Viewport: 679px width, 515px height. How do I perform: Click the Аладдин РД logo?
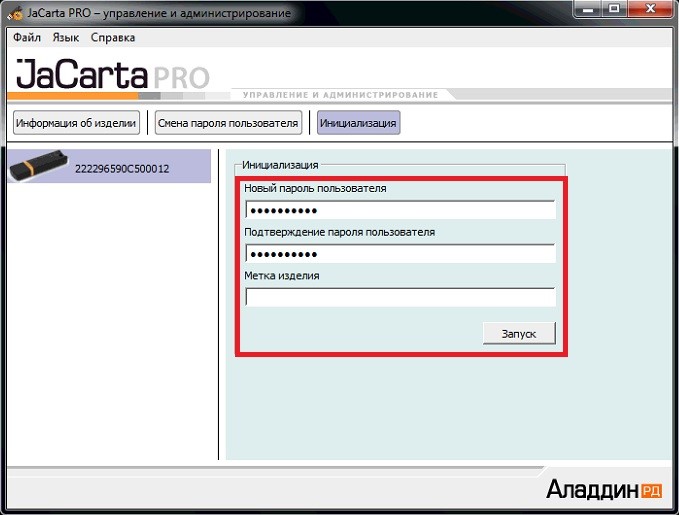pyautogui.click(x=604, y=489)
